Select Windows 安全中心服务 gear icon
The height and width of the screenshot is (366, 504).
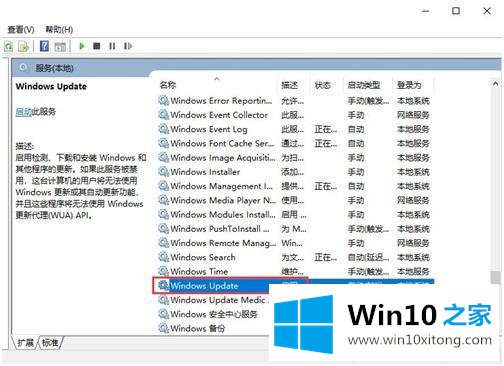tap(163, 314)
